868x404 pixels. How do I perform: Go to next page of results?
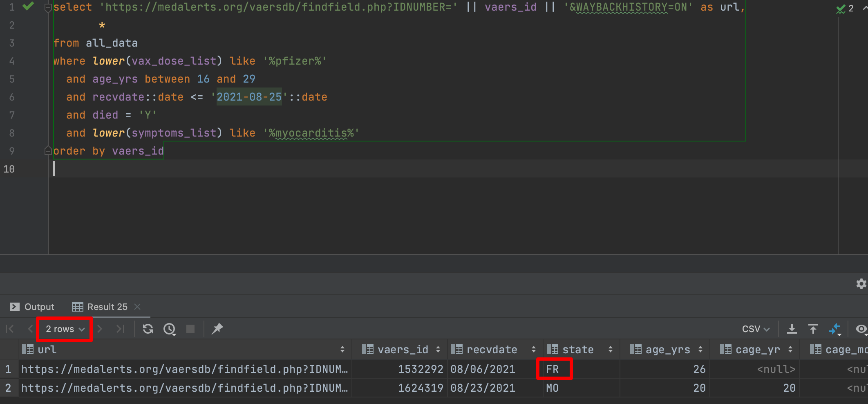[x=100, y=329]
